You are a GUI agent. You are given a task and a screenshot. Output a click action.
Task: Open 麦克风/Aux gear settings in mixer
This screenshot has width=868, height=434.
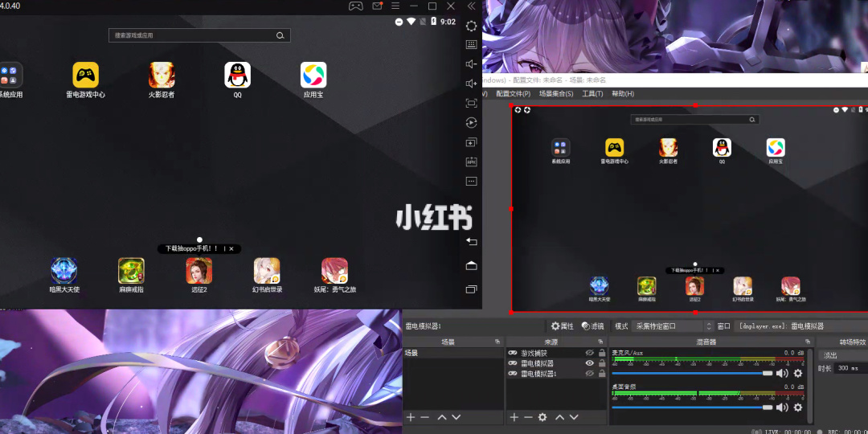[x=798, y=373]
